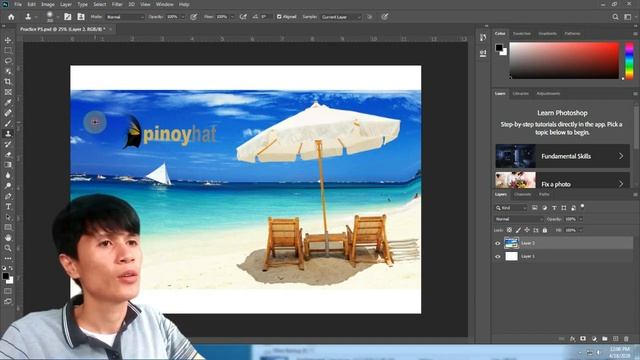Select the Rectangular Marquee tool
Viewport: 640px width, 360px height.
click(8, 51)
